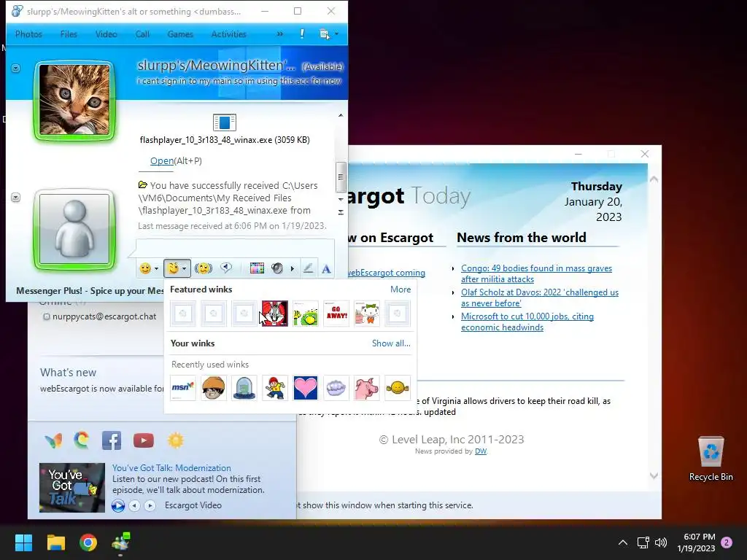Go to previous Escargot Video item
This screenshot has height=560, width=747.
point(135,505)
